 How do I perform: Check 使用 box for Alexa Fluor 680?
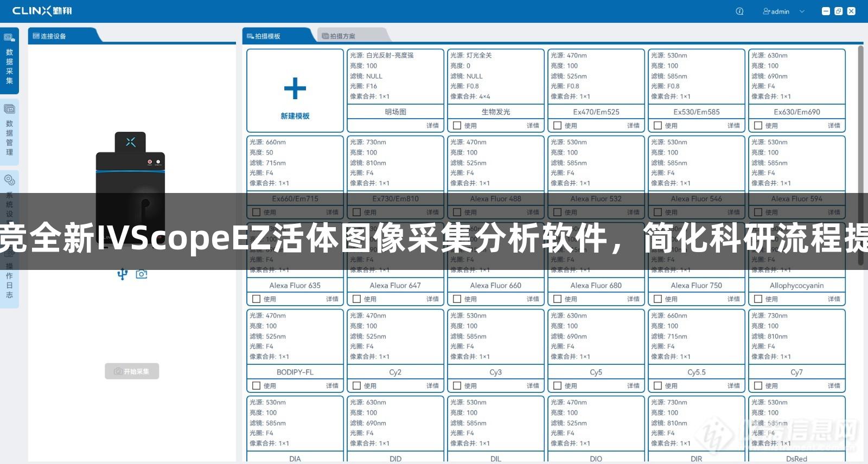pyautogui.click(x=557, y=299)
